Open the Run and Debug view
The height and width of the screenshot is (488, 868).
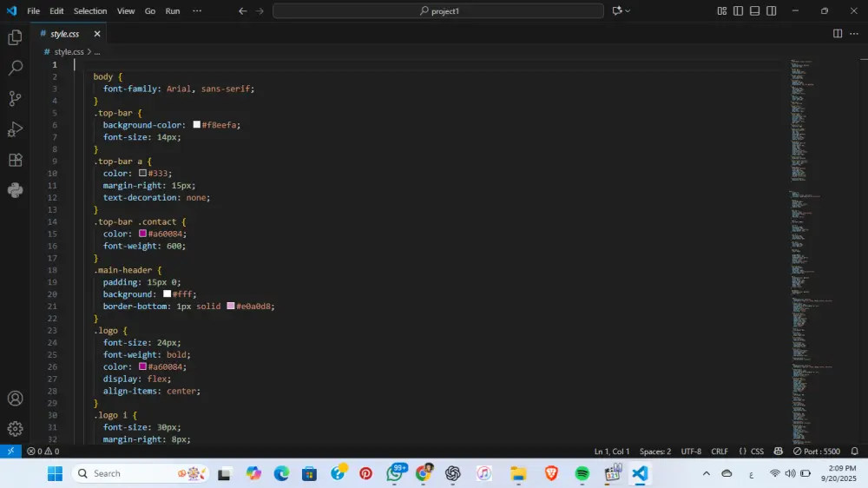tap(15, 129)
